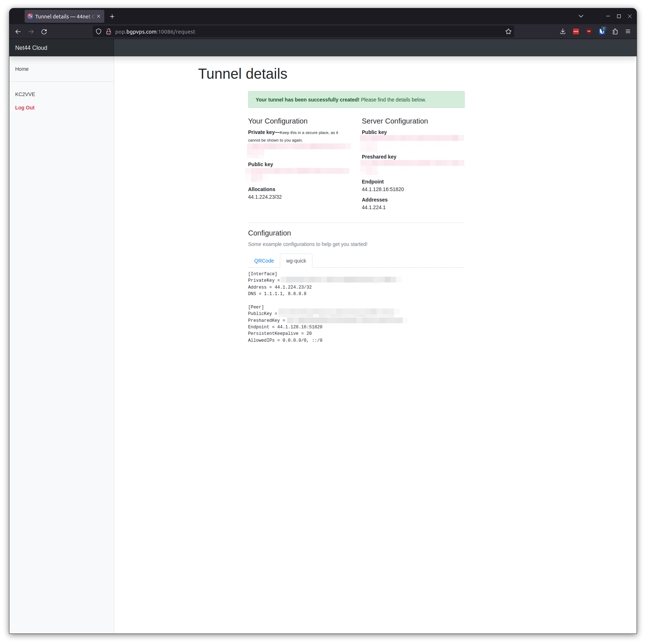The height and width of the screenshot is (644, 646).
Task: Click the allocation 44.1.224.23/32 text
Action: (x=265, y=197)
